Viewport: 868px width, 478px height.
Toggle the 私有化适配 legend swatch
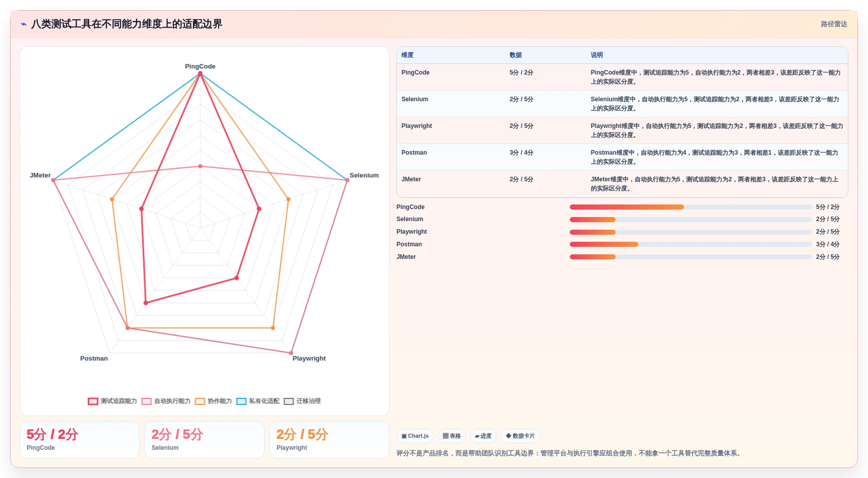pos(241,401)
